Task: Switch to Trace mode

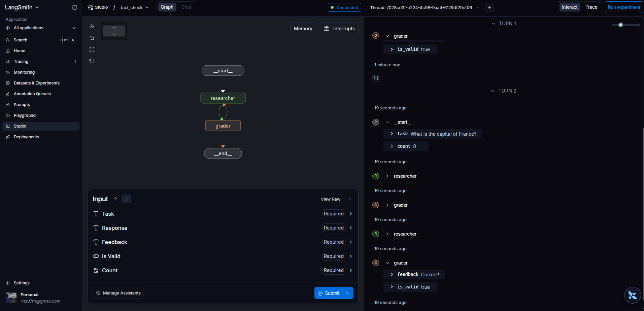Action: (591, 7)
